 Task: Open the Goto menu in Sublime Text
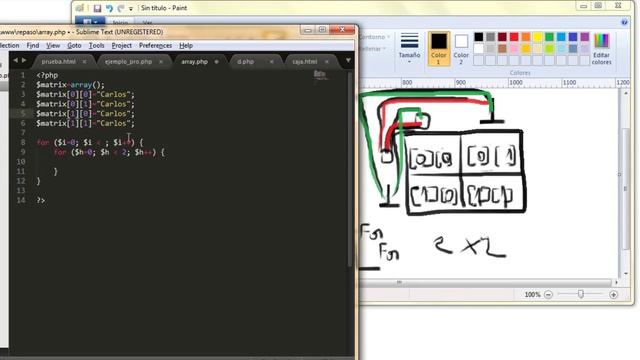tap(74, 46)
